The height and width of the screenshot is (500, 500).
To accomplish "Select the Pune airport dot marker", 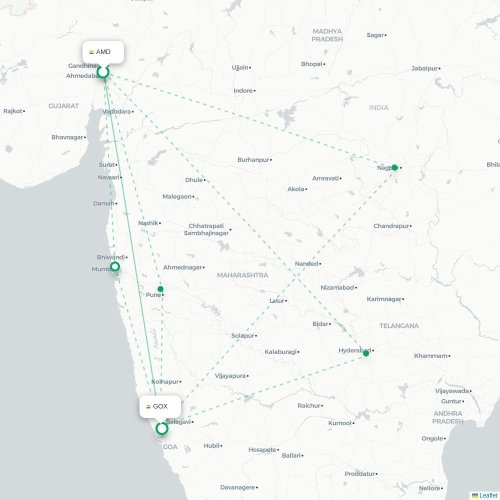I will click(160, 289).
